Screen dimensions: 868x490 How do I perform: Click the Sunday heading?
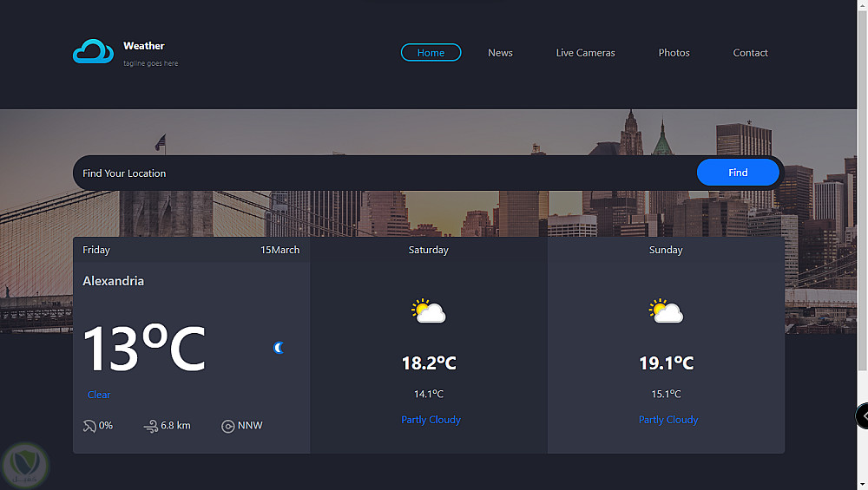point(666,250)
